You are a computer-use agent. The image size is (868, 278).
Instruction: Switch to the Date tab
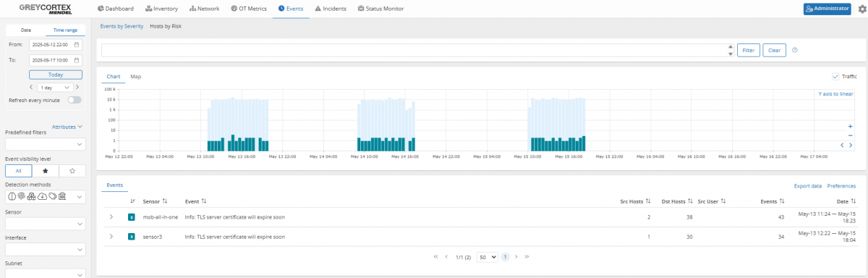pos(25,30)
